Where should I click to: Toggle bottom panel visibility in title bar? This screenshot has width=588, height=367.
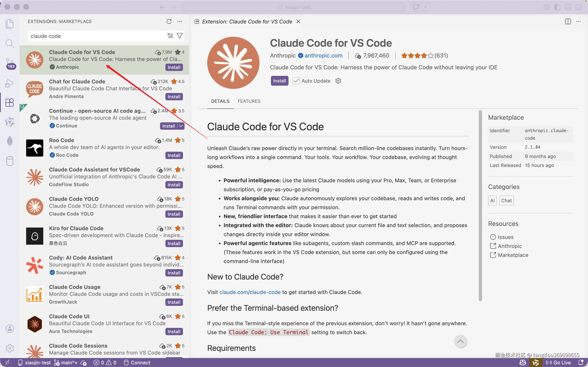[568, 7]
